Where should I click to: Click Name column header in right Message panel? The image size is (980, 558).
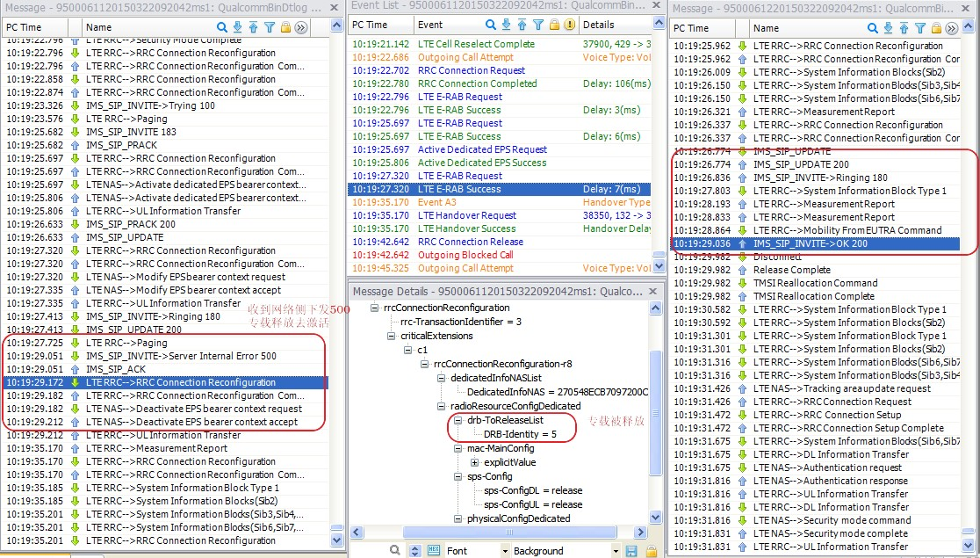click(766, 28)
